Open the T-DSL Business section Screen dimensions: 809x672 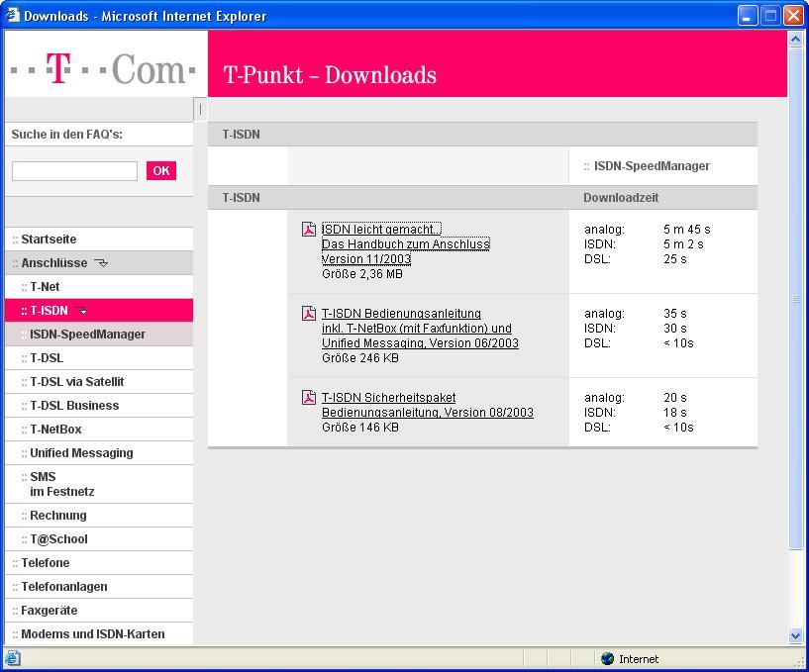[x=99, y=406]
